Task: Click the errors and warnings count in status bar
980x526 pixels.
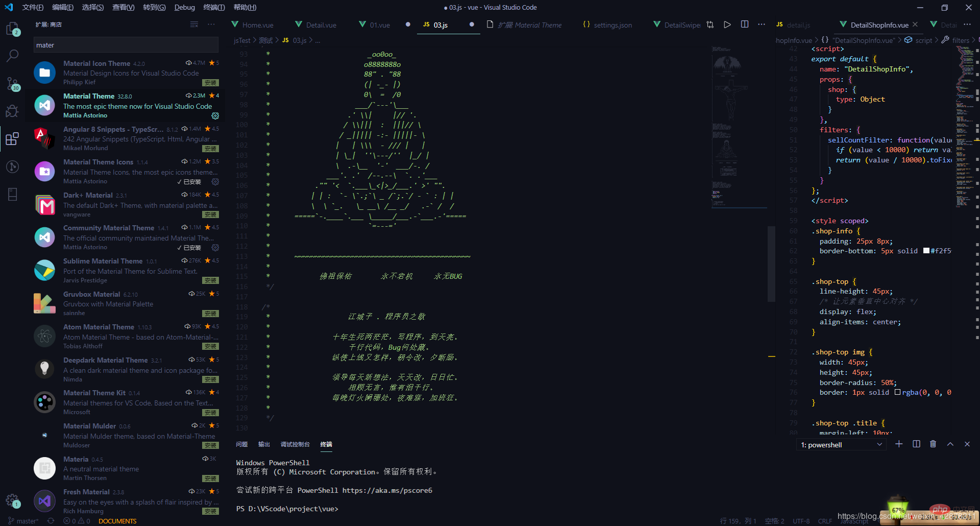Action: coord(77,521)
